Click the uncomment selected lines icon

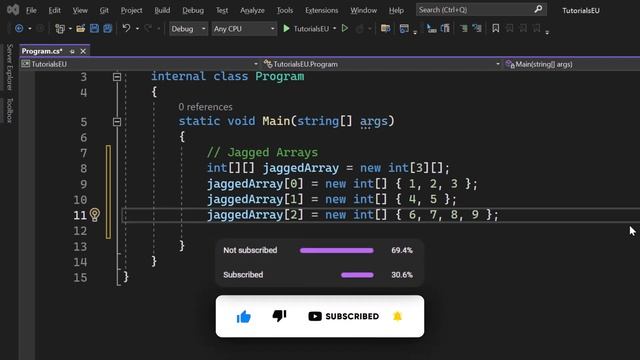[x=477, y=29]
